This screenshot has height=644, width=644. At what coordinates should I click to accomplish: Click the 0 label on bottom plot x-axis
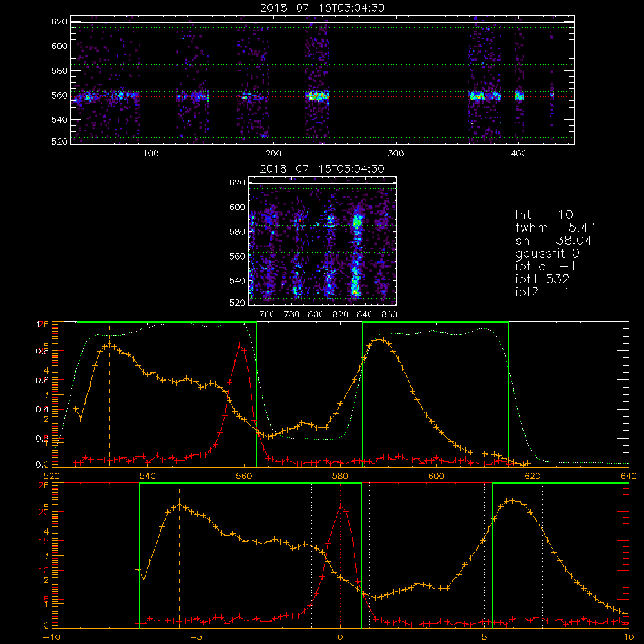[340, 638]
